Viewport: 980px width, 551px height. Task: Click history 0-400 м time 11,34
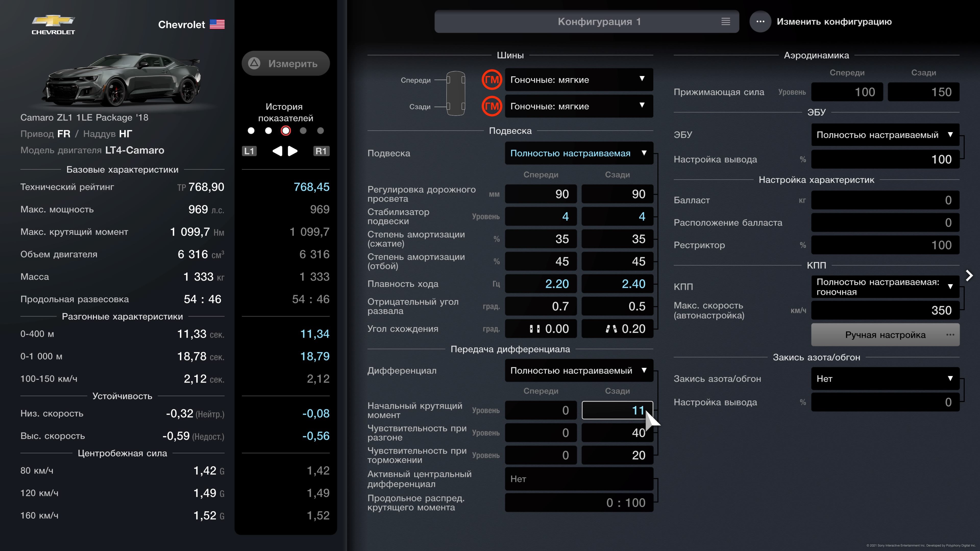tap(315, 334)
